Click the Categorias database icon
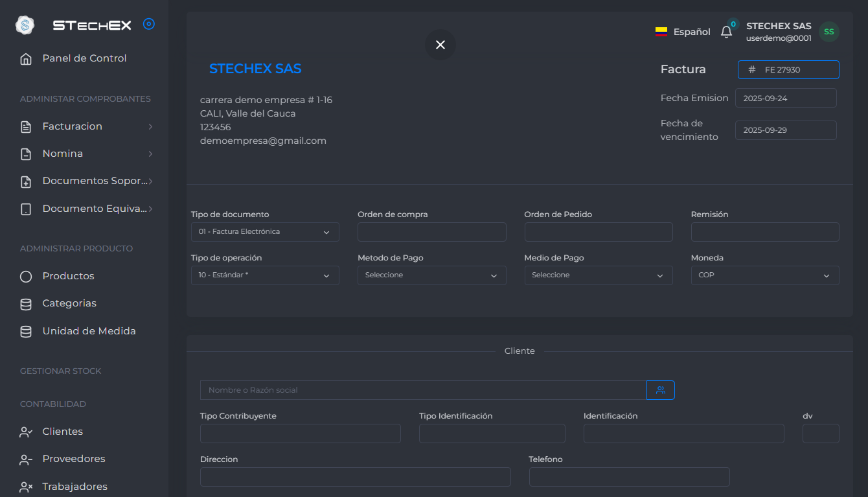 26,304
